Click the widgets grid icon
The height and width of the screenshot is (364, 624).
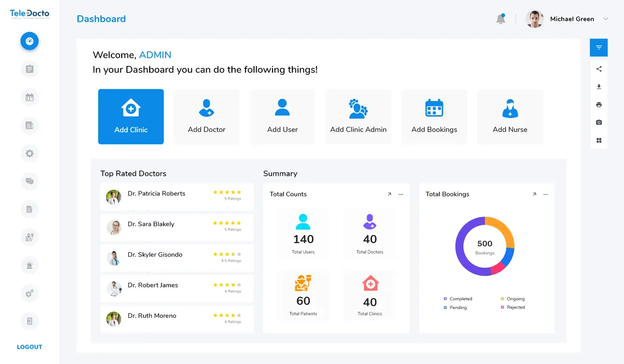599,140
